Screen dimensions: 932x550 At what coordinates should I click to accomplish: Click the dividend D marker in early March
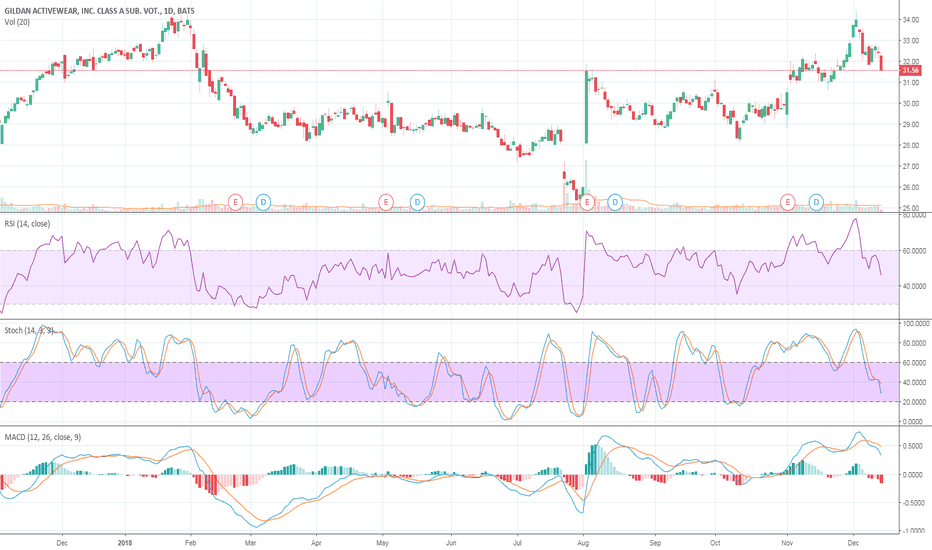click(263, 202)
